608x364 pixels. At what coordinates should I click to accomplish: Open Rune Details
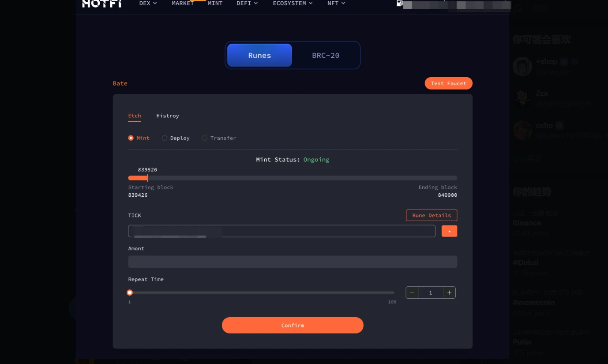click(431, 215)
